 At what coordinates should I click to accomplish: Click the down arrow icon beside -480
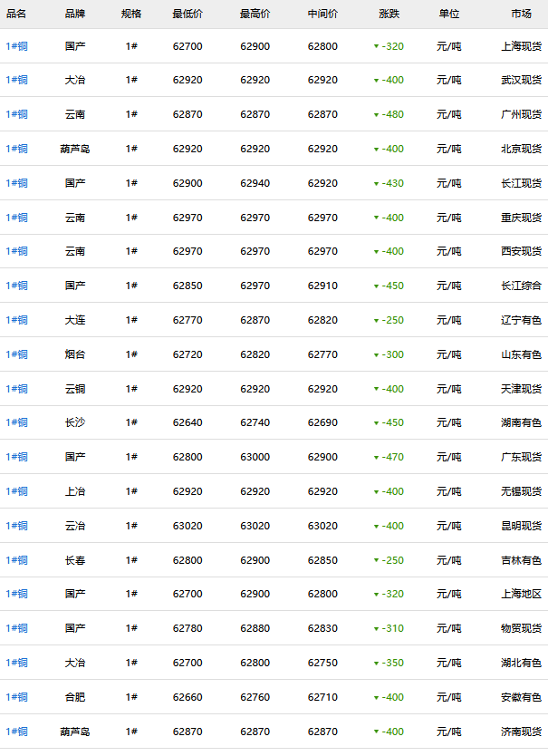[x=376, y=115]
